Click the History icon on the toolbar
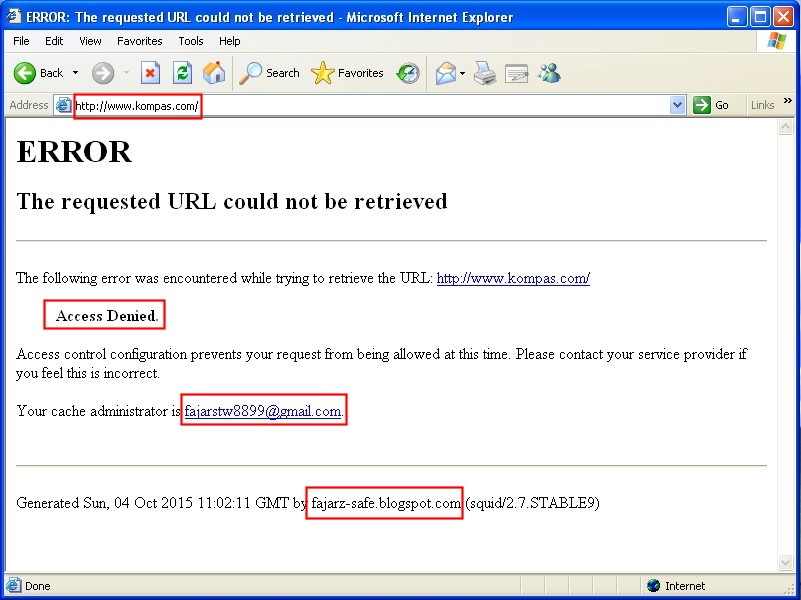Screen dimensions: 801x600 pyautogui.click(x=408, y=73)
